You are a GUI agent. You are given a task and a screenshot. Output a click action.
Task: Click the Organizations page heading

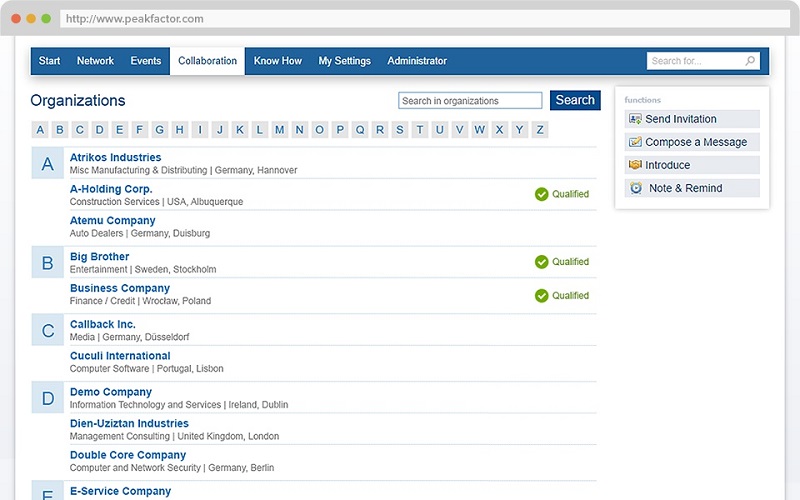tap(78, 101)
